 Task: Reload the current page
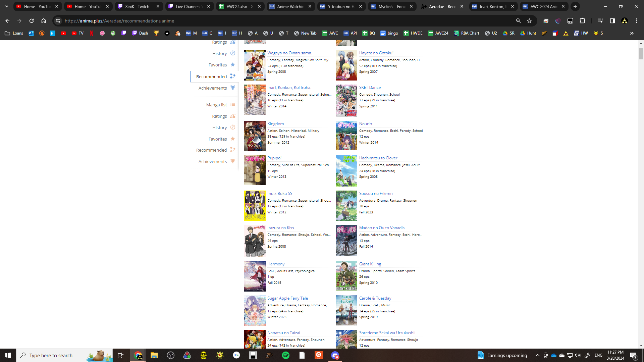coord(32,21)
